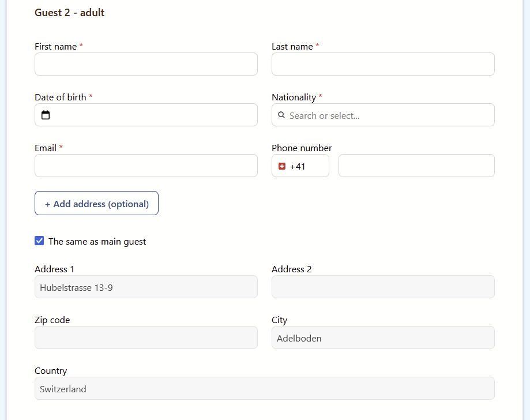Viewport: 530px width, 420px height.
Task: Click 'Add address (optional)' button
Action: (x=96, y=204)
